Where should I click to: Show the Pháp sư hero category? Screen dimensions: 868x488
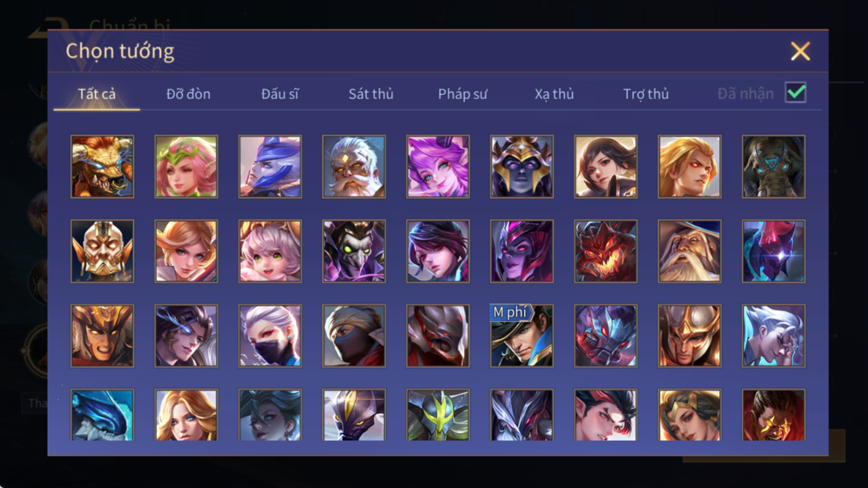pos(463,94)
